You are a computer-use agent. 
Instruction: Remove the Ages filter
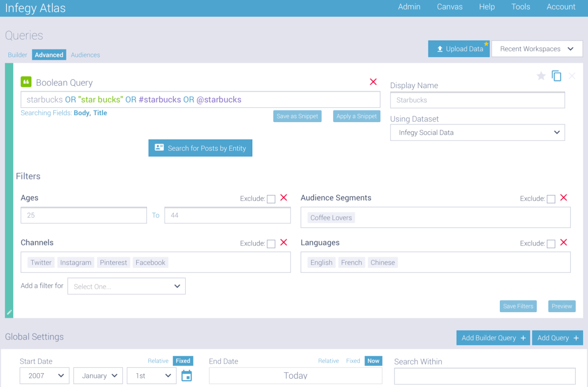click(283, 198)
